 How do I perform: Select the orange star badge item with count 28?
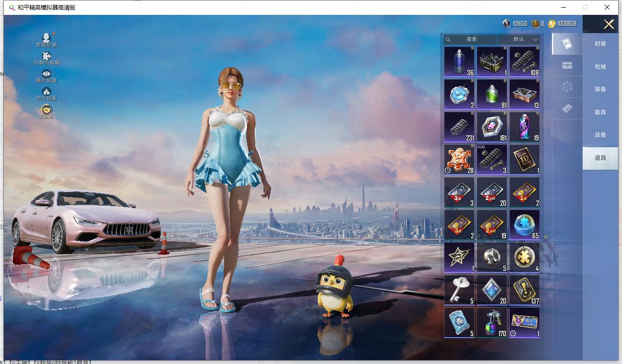click(459, 160)
